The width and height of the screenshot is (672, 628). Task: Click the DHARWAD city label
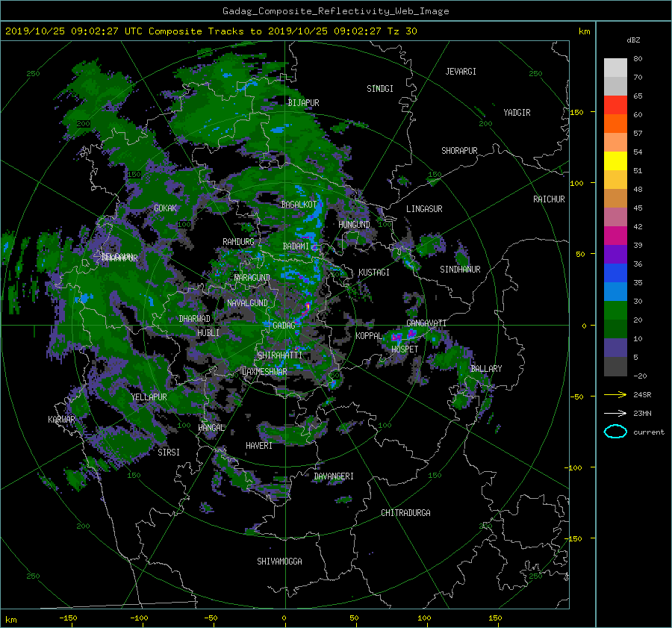[195, 319]
